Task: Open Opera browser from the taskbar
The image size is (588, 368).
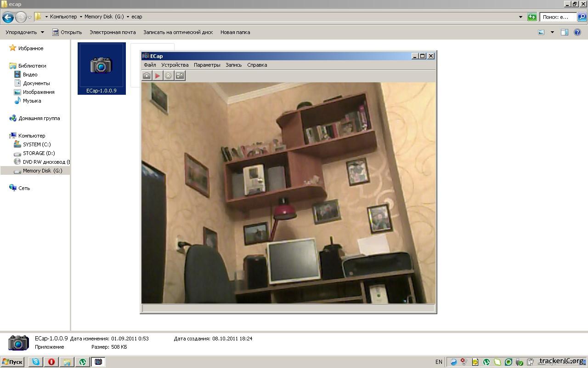Action: [51, 362]
